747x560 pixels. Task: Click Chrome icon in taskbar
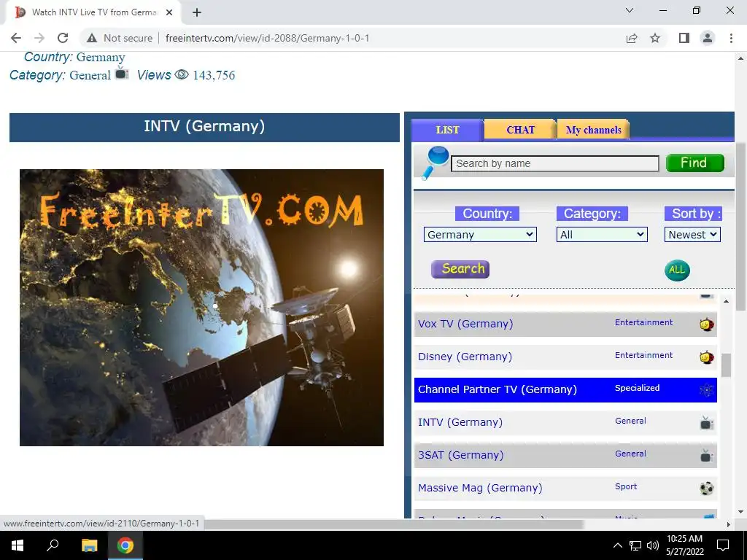(x=125, y=545)
